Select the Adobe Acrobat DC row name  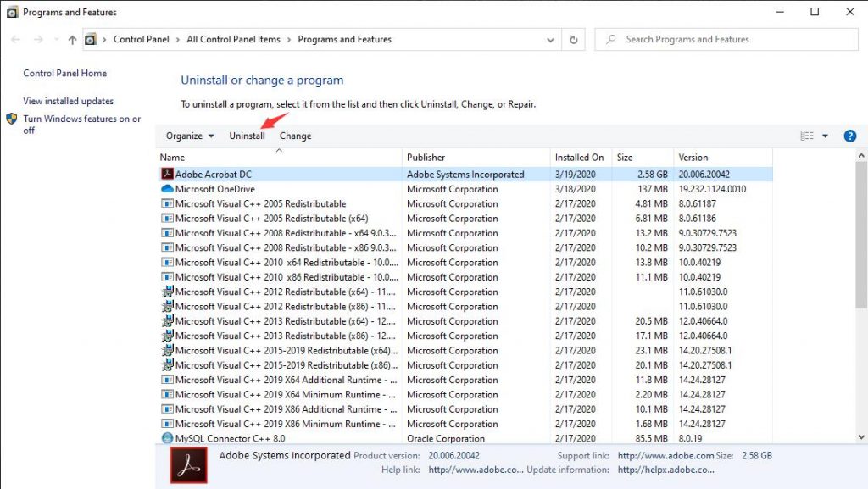[x=213, y=175]
